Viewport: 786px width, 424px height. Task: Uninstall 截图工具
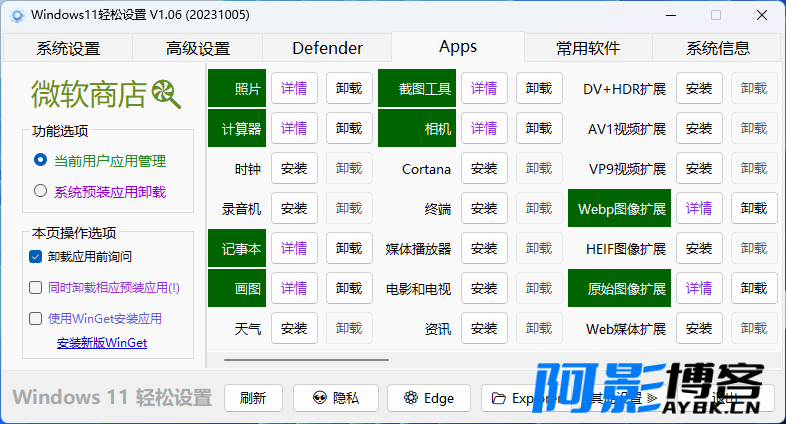point(539,88)
